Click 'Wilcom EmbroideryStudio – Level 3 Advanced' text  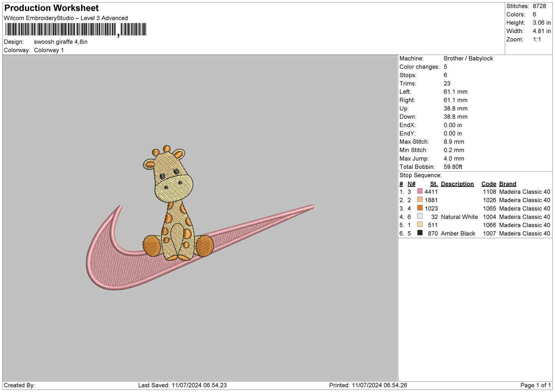(x=66, y=18)
